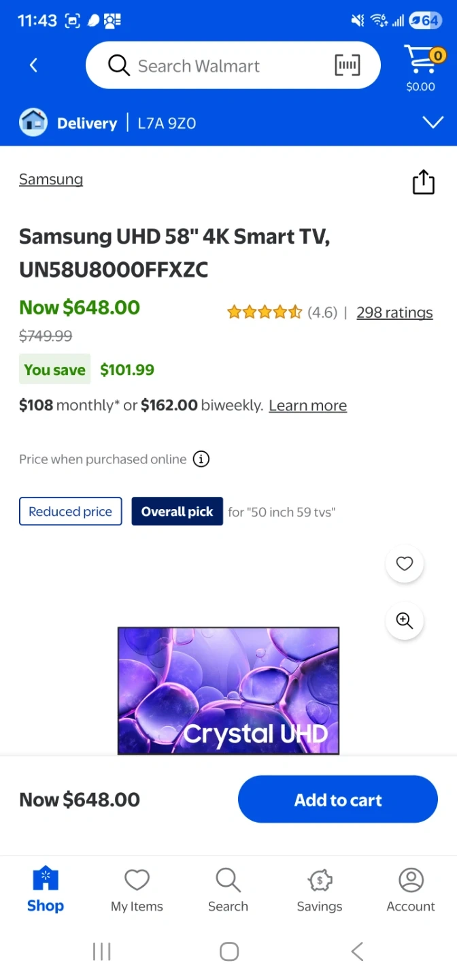
Task: Open the Search tab in bottom bar
Action: click(228, 889)
